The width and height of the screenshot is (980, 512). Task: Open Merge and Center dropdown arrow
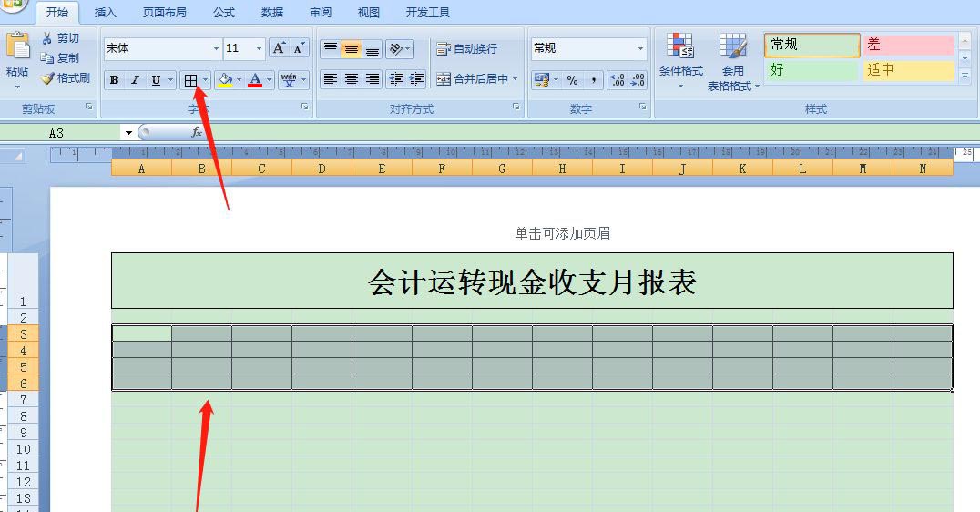pos(516,78)
